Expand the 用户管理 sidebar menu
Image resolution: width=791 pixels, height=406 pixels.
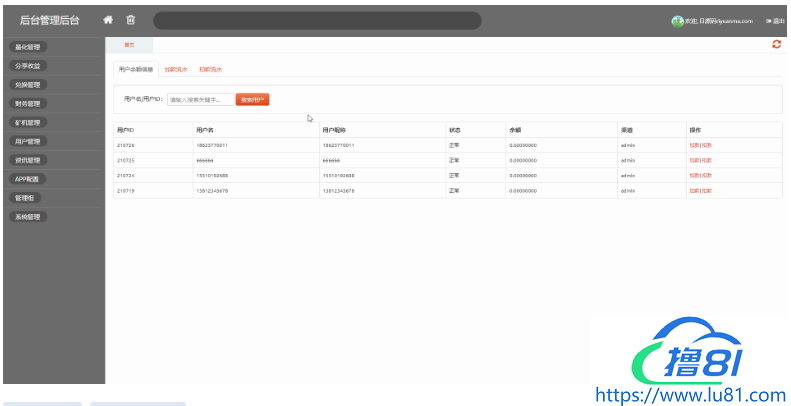28,141
